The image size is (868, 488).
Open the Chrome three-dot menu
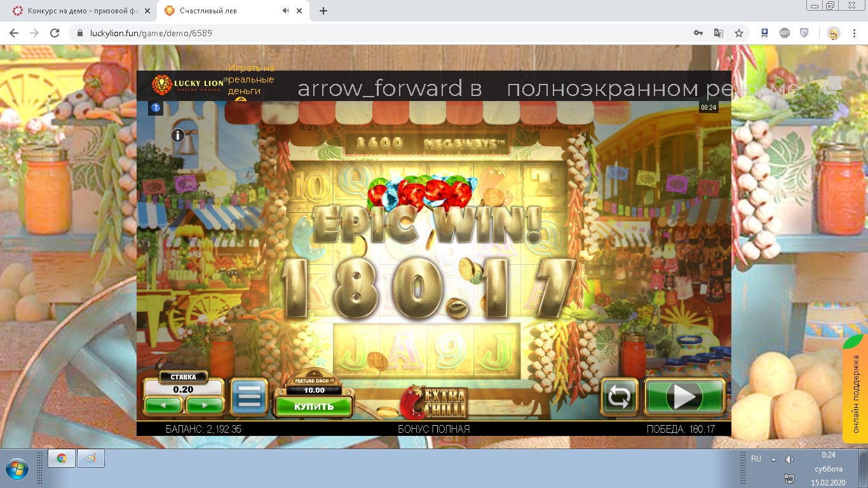pos(854,33)
